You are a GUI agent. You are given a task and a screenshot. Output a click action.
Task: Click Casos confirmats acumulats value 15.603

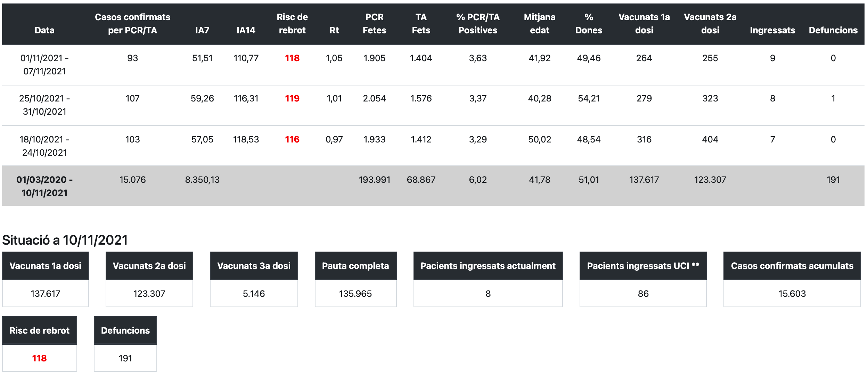(792, 294)
